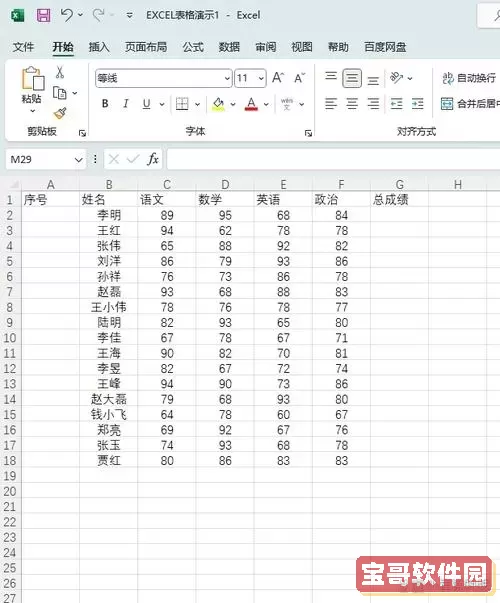Click the Undo arrow icon
This screenshot has height=603, width=500.
pos(67,15)
